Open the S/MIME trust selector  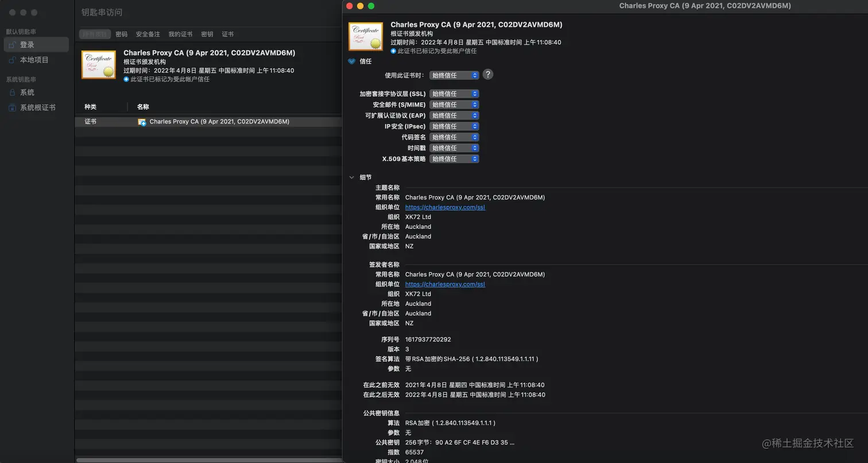point(454,105)
